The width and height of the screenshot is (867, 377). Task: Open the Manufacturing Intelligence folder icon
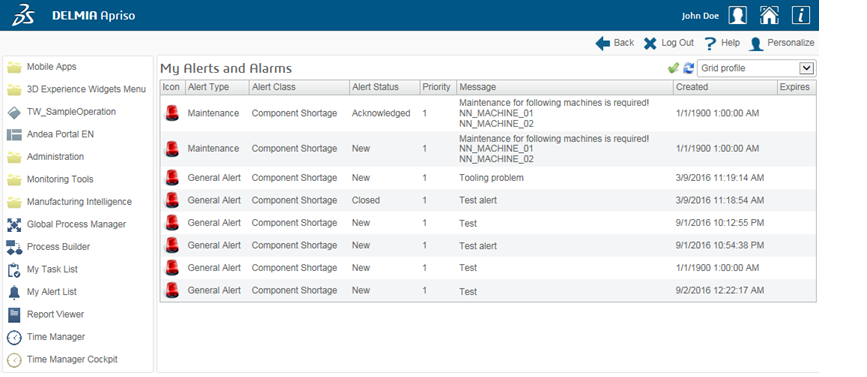coord(14,202)
